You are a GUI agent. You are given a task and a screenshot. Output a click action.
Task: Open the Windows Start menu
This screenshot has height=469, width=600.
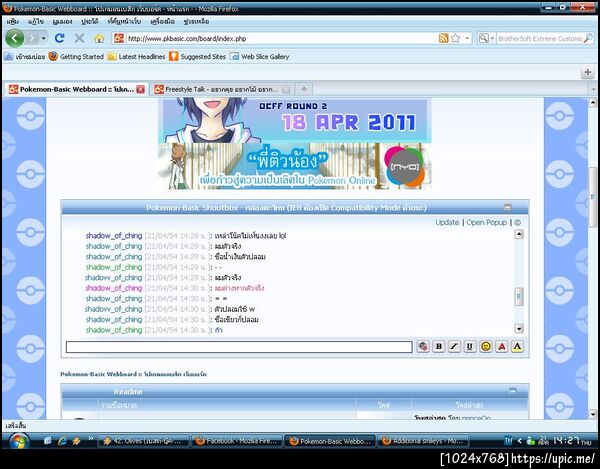click(x=18, y=441)
